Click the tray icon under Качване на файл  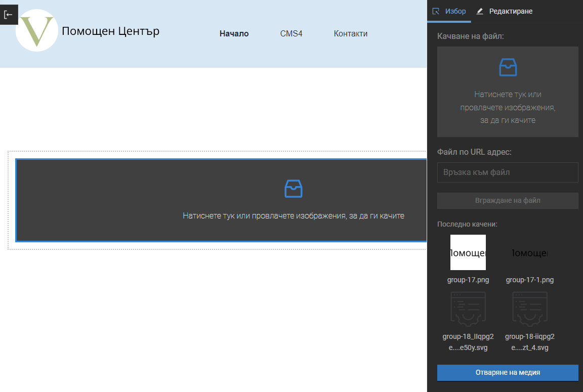pos(508,67)
